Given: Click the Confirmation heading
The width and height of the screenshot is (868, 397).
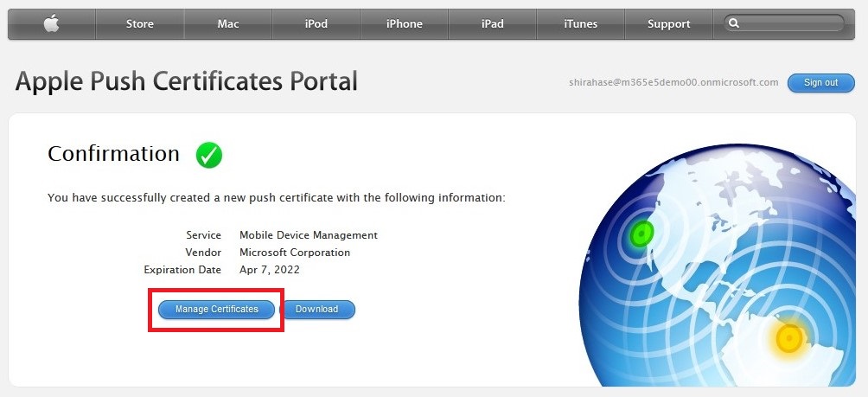Looking at the screenshot, I should click(113, 154).
